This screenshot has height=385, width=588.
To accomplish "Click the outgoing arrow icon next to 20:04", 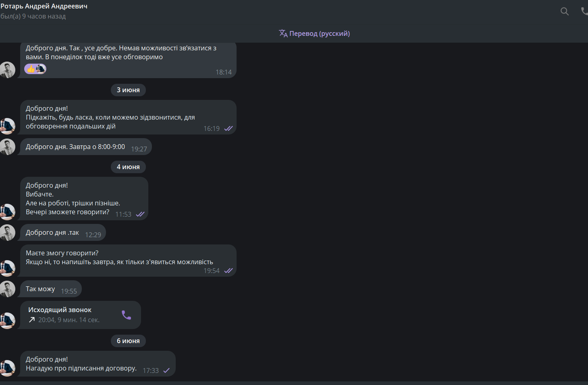I will click(x=32, y=320).
